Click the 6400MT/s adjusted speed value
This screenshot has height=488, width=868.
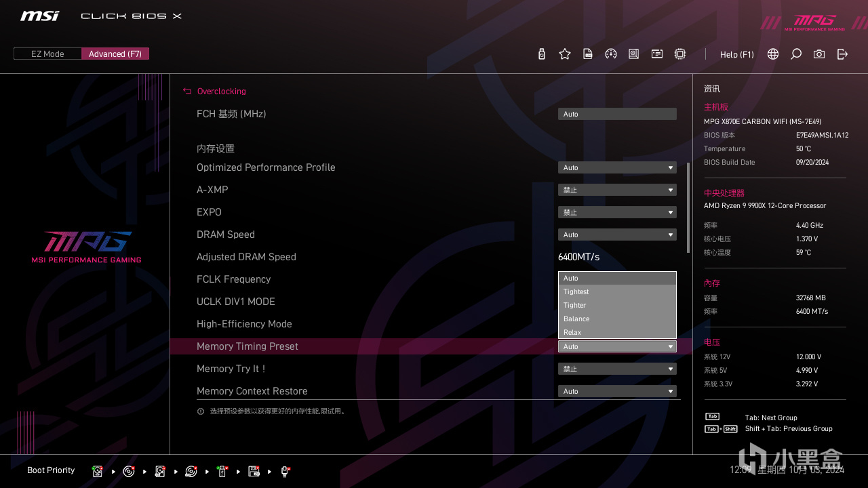[578, 257]
